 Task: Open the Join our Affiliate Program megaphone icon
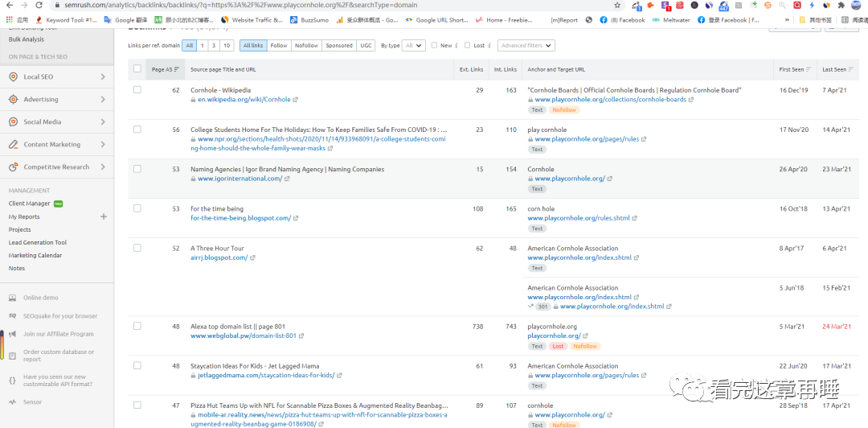point(12,334)
